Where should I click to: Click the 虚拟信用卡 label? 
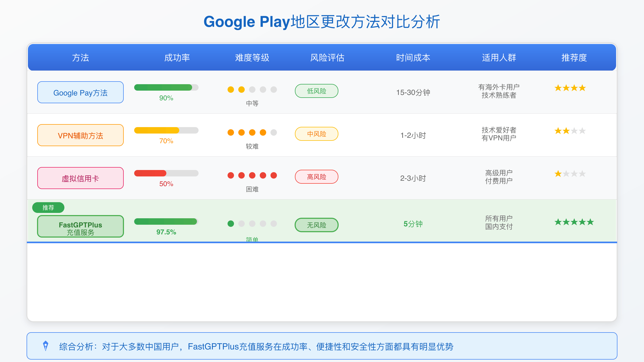click(x=80, y=178)
